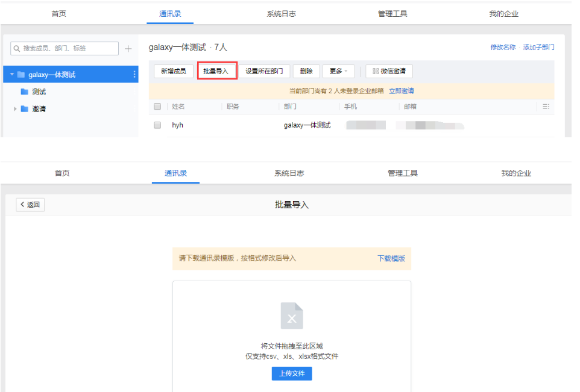This screenshot has height=392, width=580.
Task: Click the plus icon beside search box
Action: 128,49
